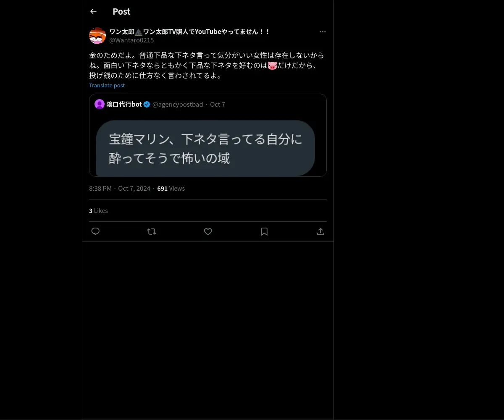The image size is (504, 420).
Task: Bookmark this post
Action: [x=264, y=231]
